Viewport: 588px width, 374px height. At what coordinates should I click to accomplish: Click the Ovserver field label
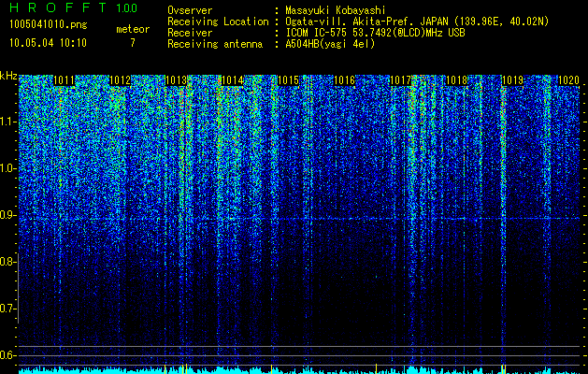tap(190, 10)
